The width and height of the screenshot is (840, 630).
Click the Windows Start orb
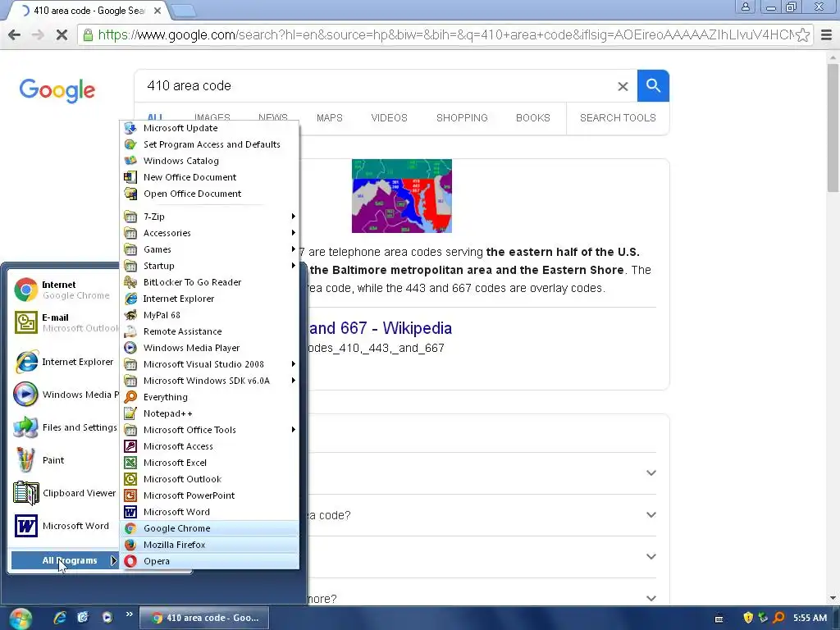click(x=20, y=619)
